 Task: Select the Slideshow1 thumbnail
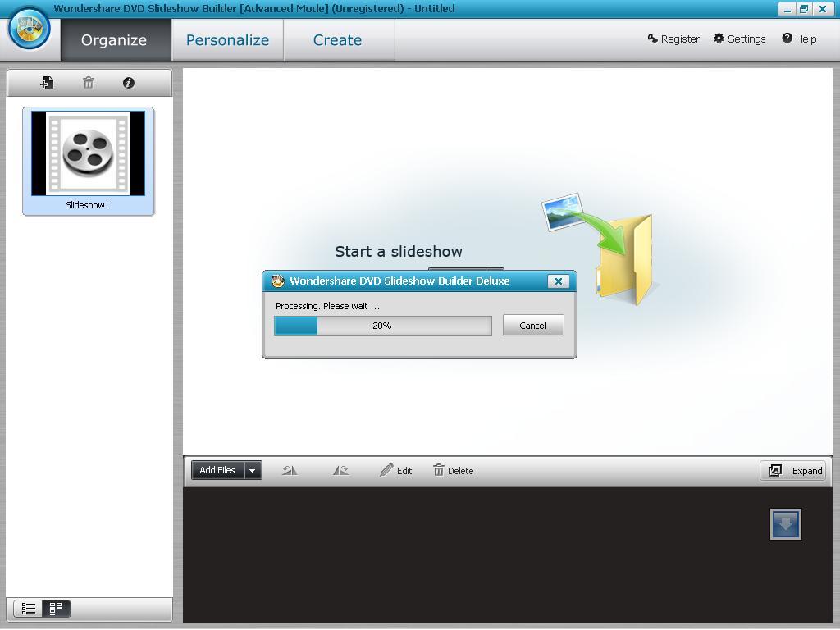tap(87, 156)
